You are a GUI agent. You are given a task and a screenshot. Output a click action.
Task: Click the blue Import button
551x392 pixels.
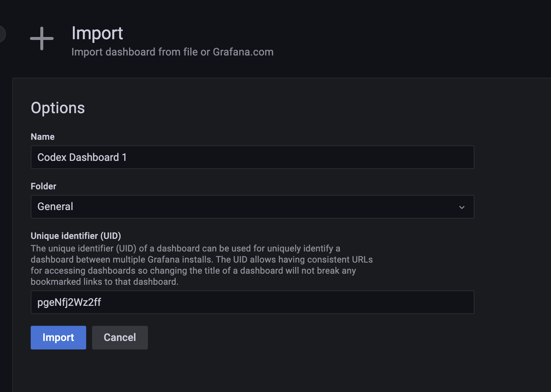pos(58,338)
